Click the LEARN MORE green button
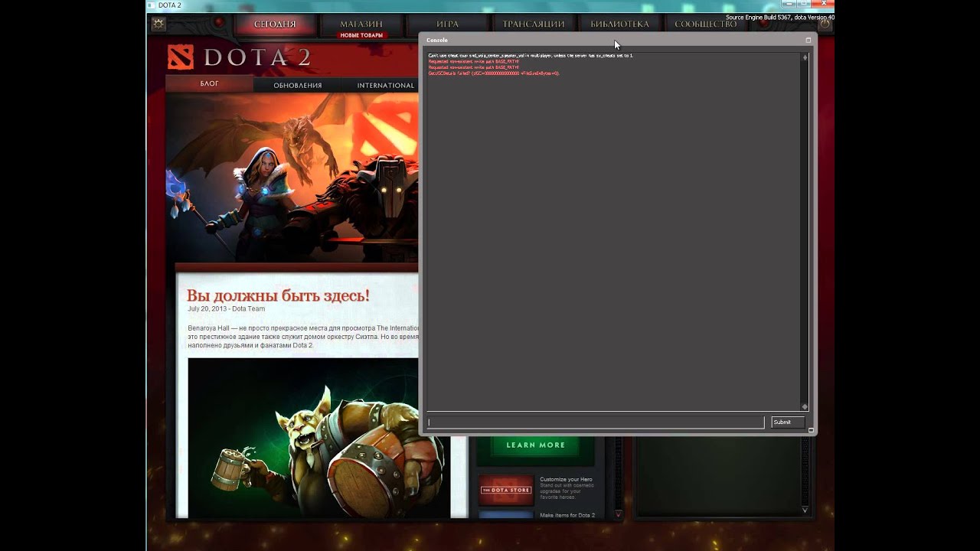980x551 pixels. coord(535,445)
